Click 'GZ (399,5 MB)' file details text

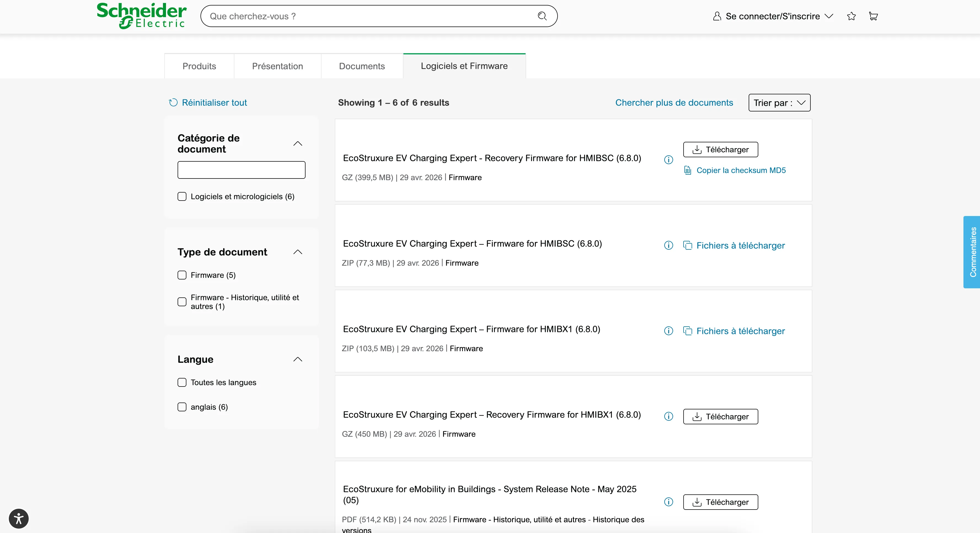(368, 177)
